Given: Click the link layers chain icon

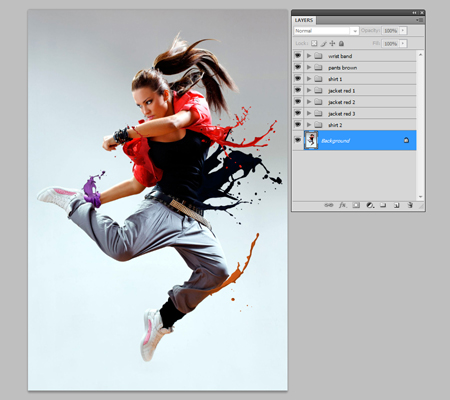Looking at the screenshot, I should (x=329, y=205).
